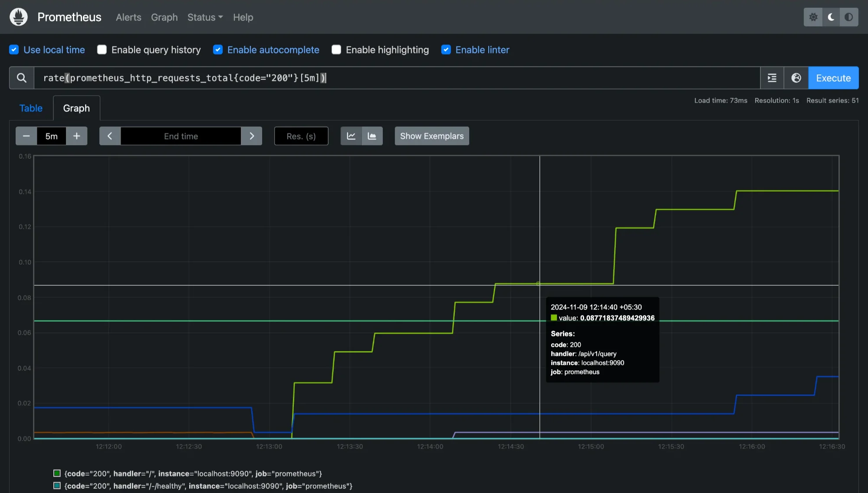Screen dimensions: 868x493
Task: Select browser-preferred theme half-circle icon
Action: click(x=849, y=17)
